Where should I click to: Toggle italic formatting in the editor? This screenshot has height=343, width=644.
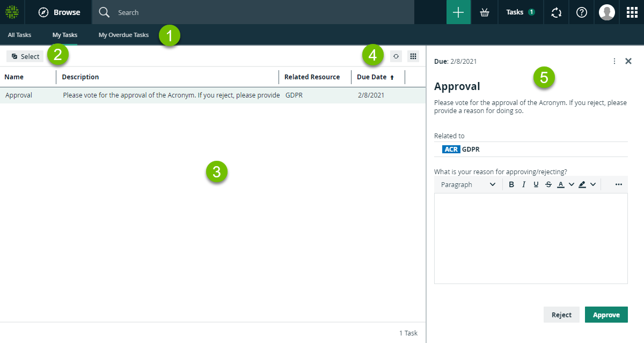[524, 184]
